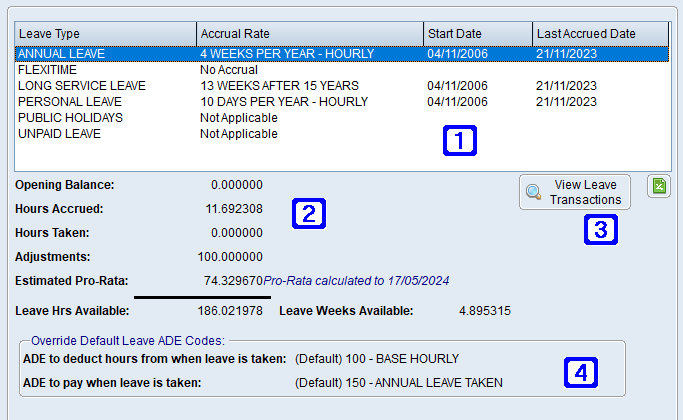Open View Leave Transactions
The height and width of the screenshot is (420, 683).
point(575,192)
